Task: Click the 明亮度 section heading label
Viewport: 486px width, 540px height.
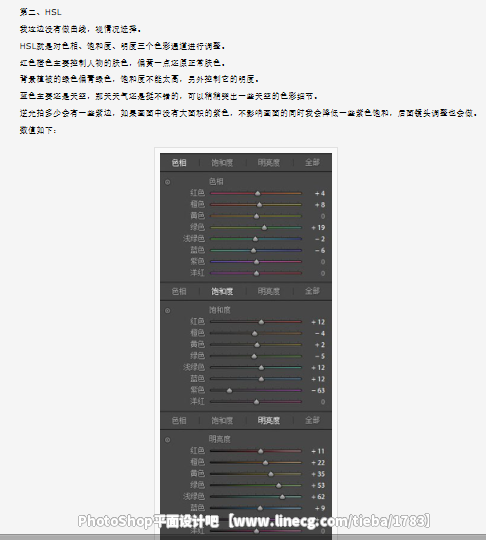Action: (219, 439)
